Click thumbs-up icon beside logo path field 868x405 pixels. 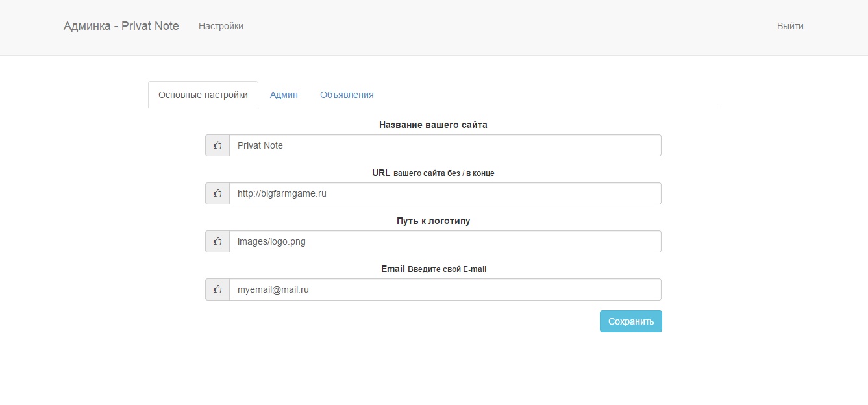217,241
